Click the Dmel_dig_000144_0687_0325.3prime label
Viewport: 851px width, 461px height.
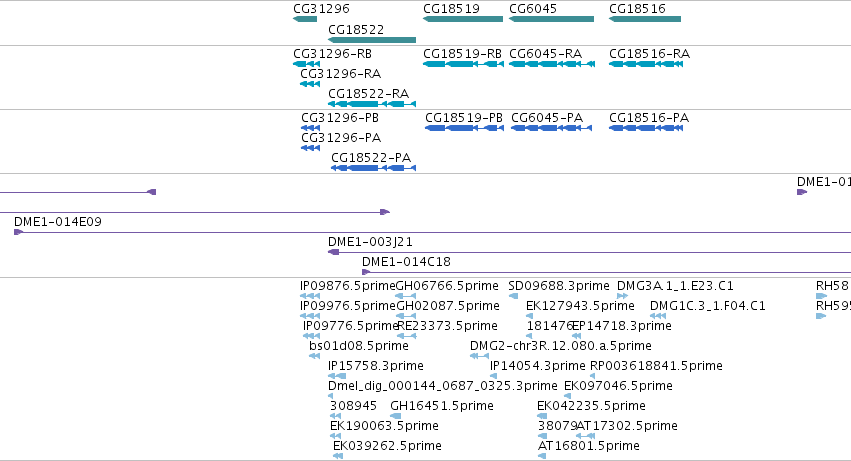tap(442, 387)
